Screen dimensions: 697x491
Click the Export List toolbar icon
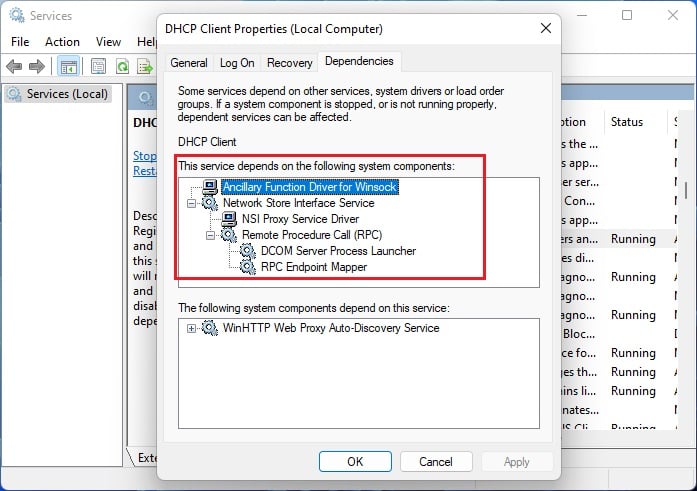click(145, 67)
